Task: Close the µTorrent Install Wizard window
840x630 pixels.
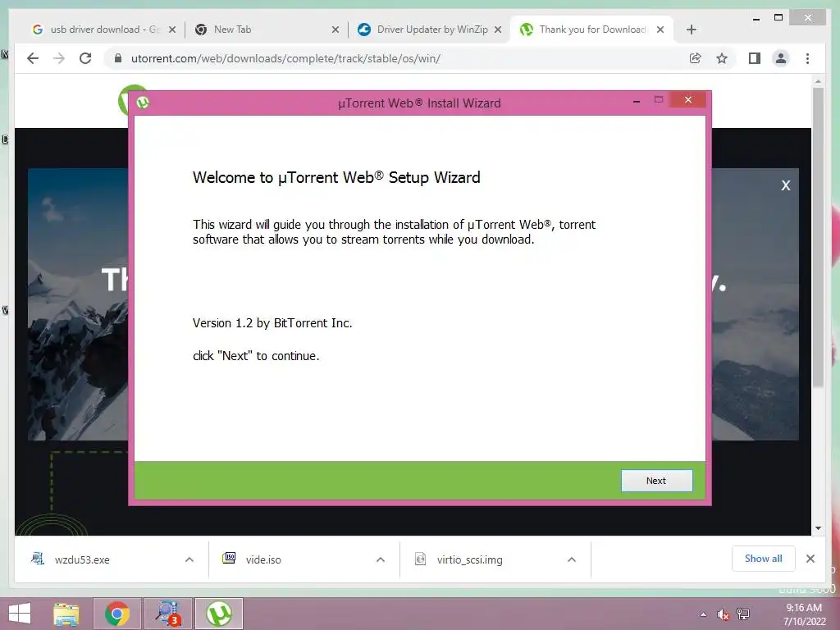Action: tap(688, 99)
